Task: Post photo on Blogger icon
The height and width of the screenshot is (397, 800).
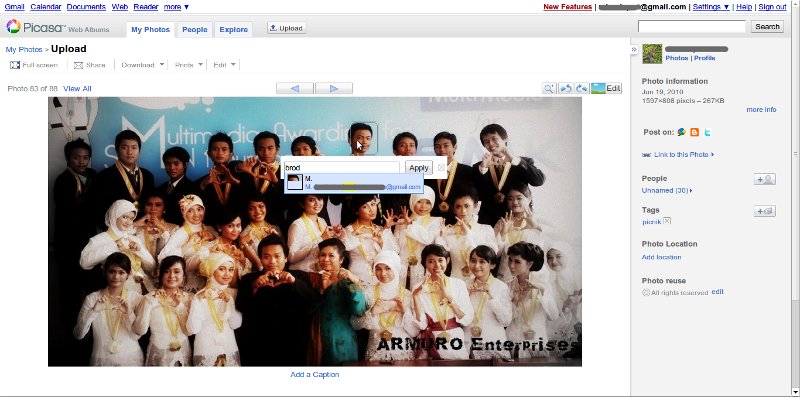Action: pyautogui.click(x=694, y=132)
